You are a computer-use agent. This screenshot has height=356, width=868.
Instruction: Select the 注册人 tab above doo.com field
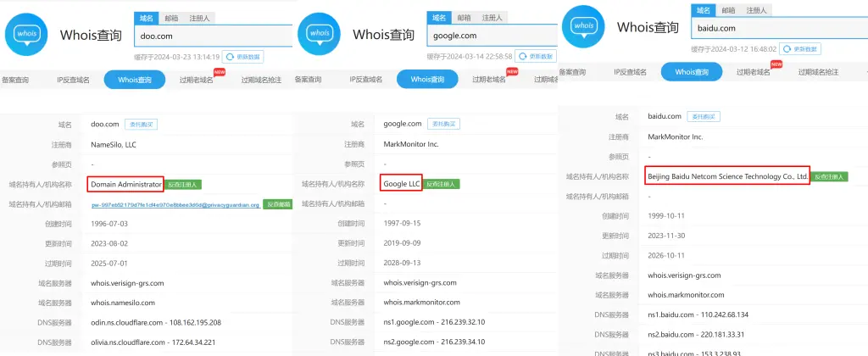click(199, 19)
